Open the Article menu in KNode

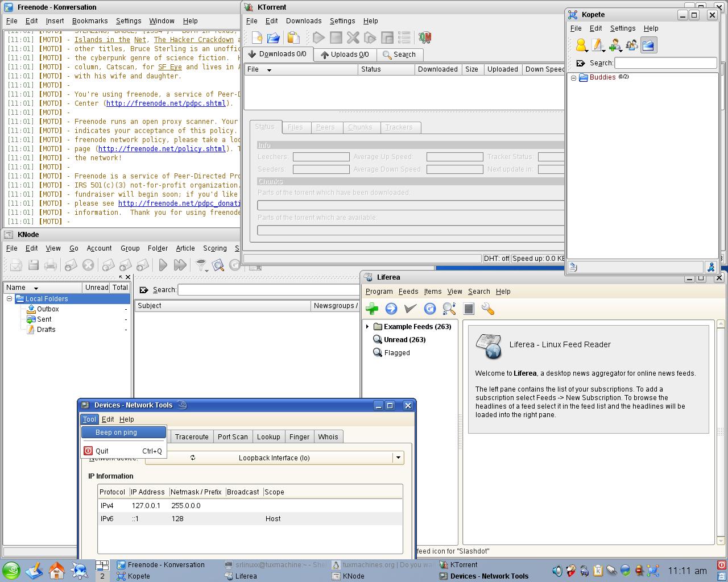pyautogui.click(x=185, y=248)
